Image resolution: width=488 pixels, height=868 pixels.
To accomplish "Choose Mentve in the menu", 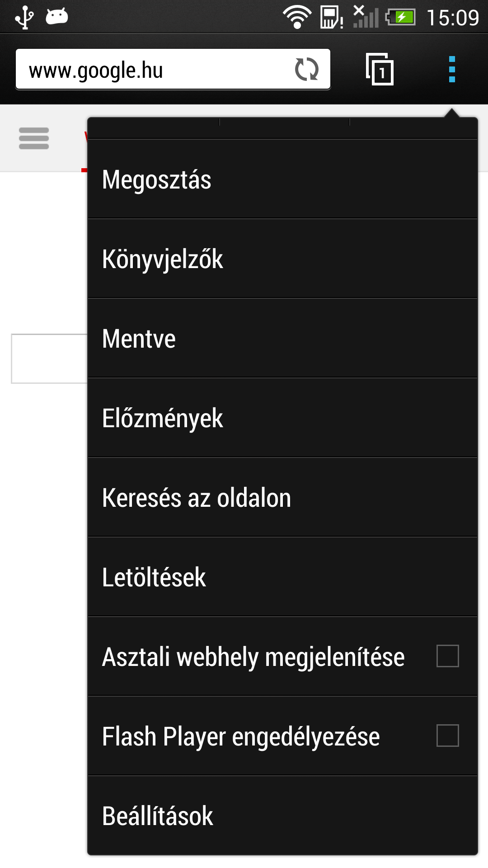I will (282, 339).
